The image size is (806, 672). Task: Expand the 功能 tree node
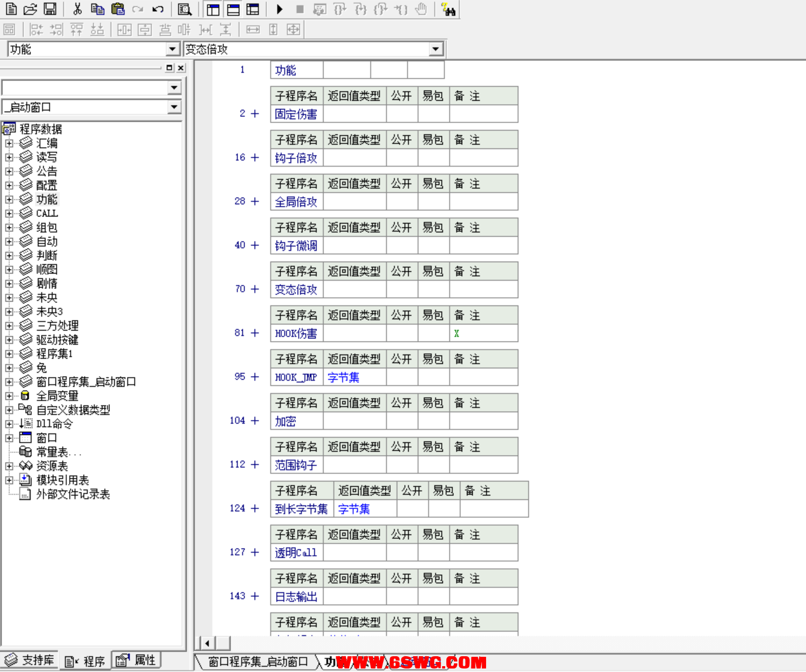pos(9,199)
